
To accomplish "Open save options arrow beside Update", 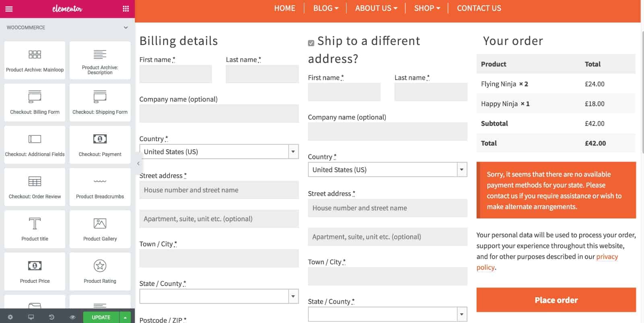I will 125,317.
